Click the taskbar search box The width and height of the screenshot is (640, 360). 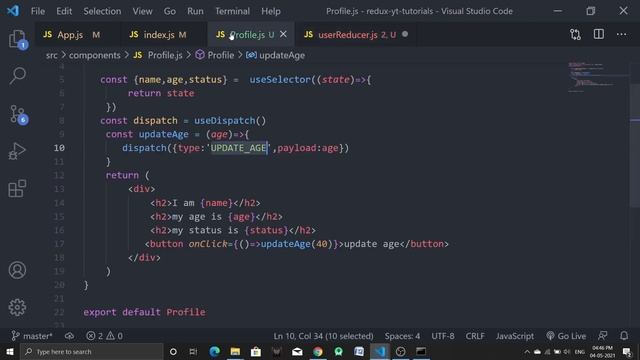click(x=91, y=351)
